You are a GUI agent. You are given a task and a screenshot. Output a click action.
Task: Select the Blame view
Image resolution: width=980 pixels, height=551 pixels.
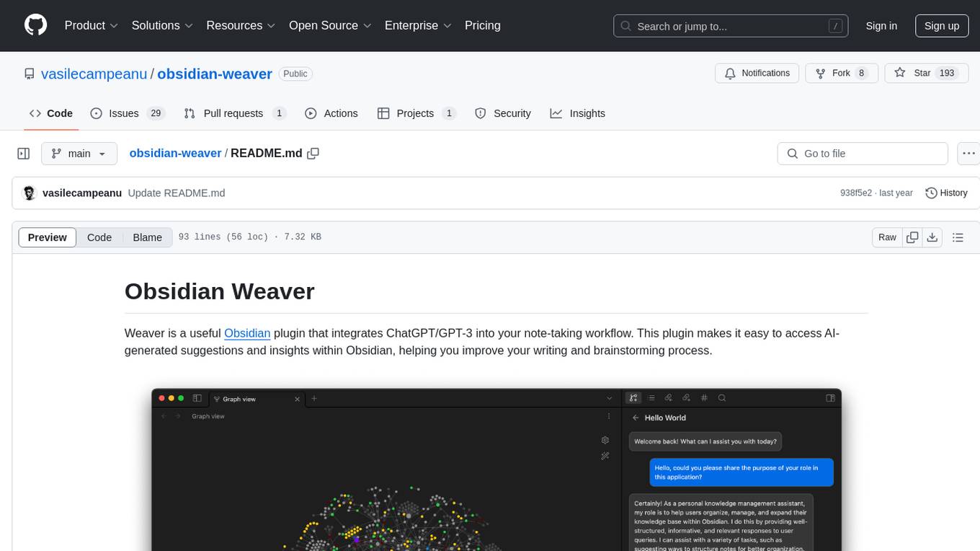[147, 237]
